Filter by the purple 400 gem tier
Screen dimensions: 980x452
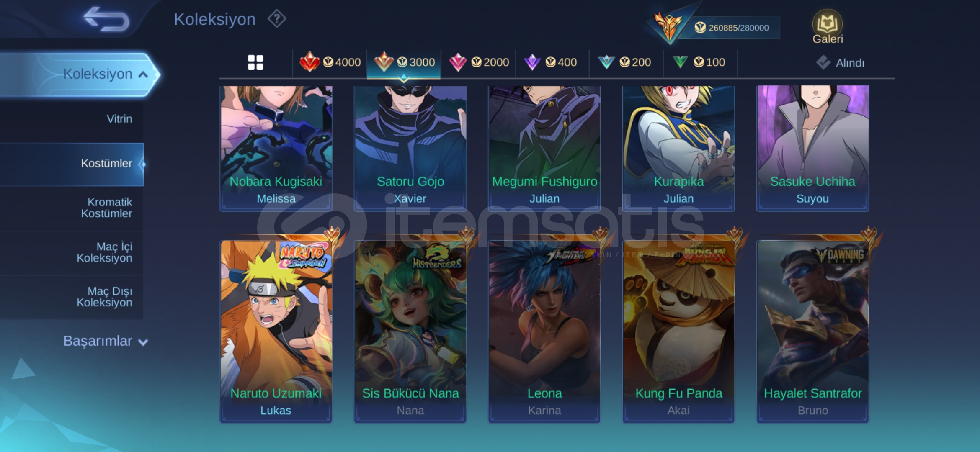coord(551,63)
